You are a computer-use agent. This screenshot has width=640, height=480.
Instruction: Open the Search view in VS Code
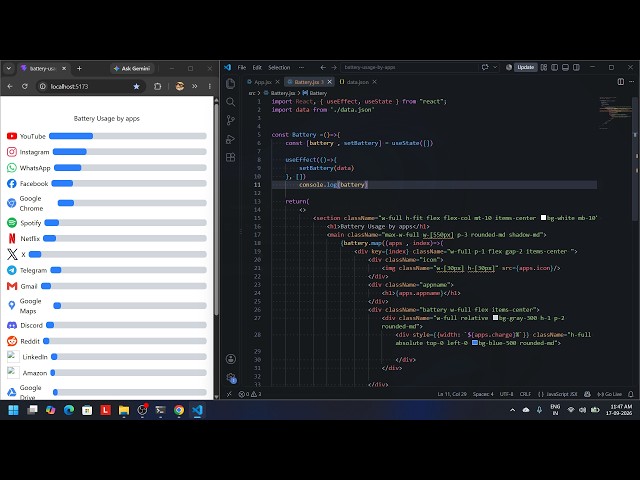tap(231, 102)
